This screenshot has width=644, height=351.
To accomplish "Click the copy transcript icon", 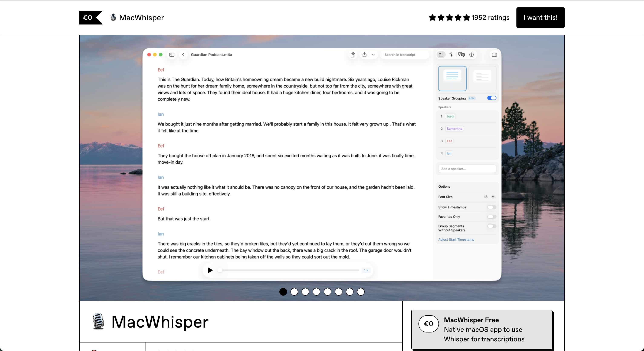I will (x=353, y=55).
